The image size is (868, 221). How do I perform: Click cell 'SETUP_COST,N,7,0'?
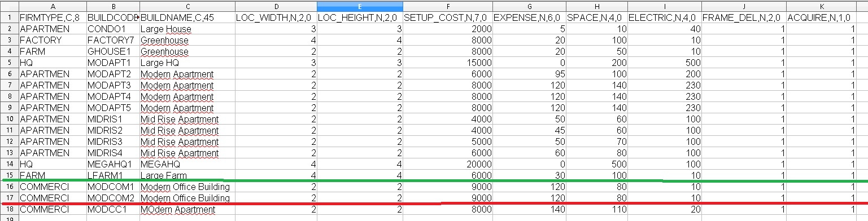[x=447, y=17]
